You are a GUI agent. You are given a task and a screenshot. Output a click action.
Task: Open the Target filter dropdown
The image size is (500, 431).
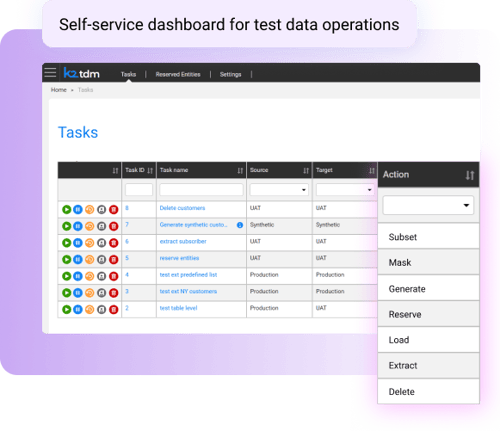click(x=345, y=190)
